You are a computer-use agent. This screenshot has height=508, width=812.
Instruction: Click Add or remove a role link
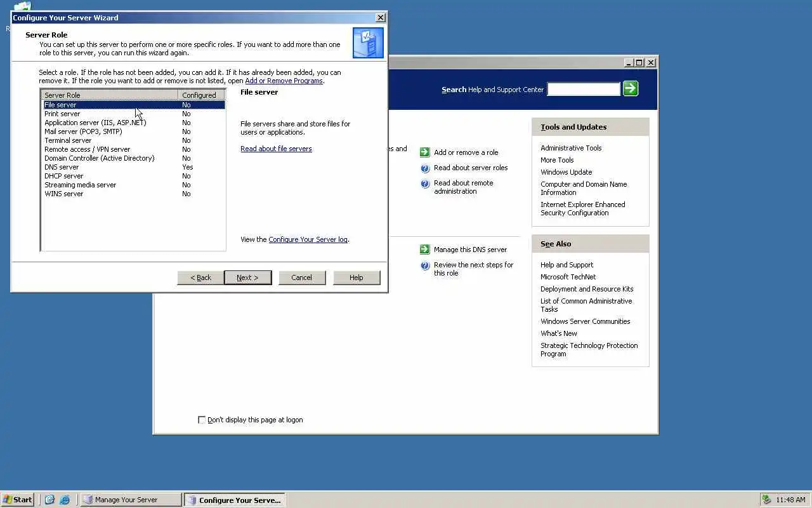tap(466, 152)
